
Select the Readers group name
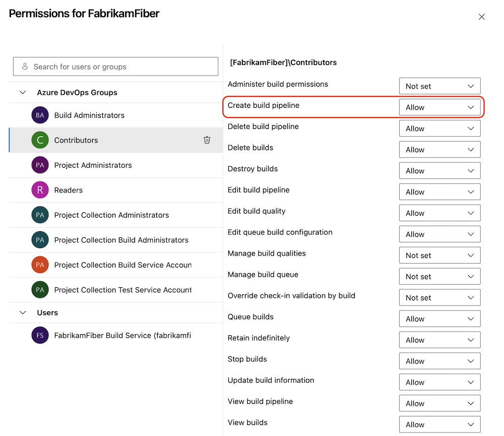[69, 190]
